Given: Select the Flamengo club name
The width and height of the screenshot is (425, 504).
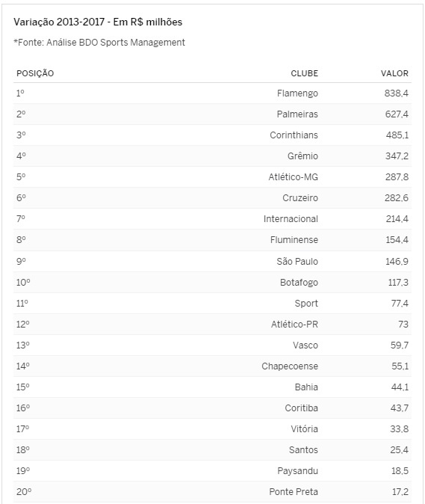Looking at the screenshot, I should [x=297, y=93].
